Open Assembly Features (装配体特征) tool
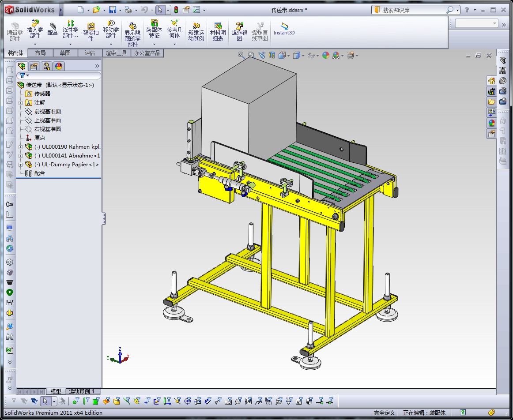This screenshot has width=513, height=420. coord(154,29)
